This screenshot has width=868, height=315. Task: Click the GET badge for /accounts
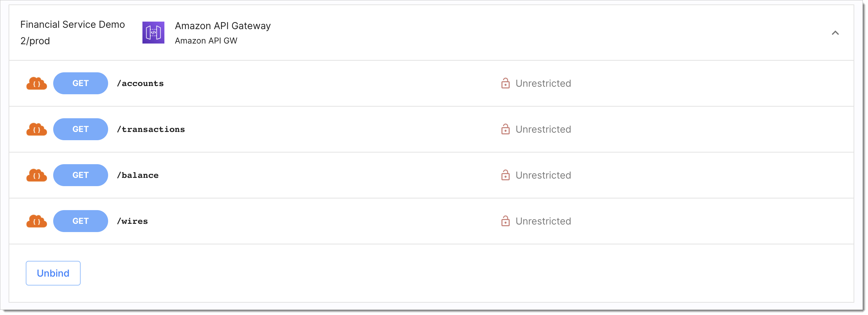pyautogui.click(x=81, y=83)
